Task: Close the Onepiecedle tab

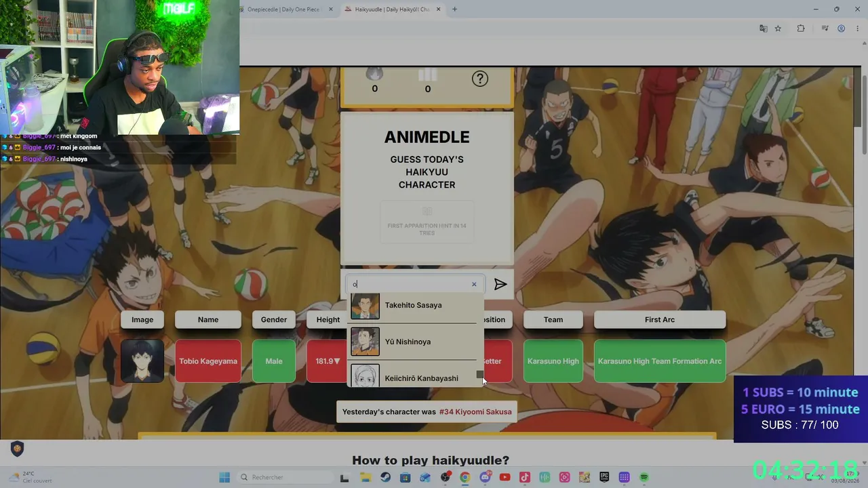Action: [x=331, y=9]
